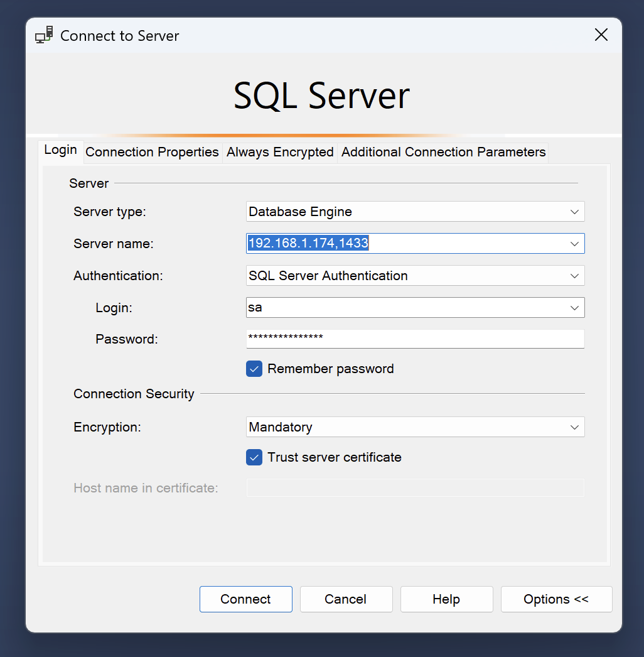Viewport: 644px width, 657px height.
Task: Expand the Login dropdown arrow
Action: [x=574, y=308]
